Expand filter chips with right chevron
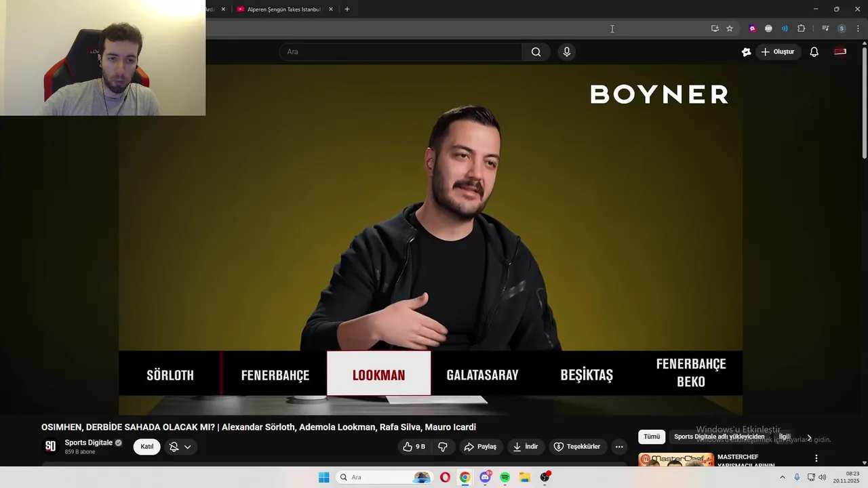The width and height of the screenshot is (868, 488). pos(809,438)
